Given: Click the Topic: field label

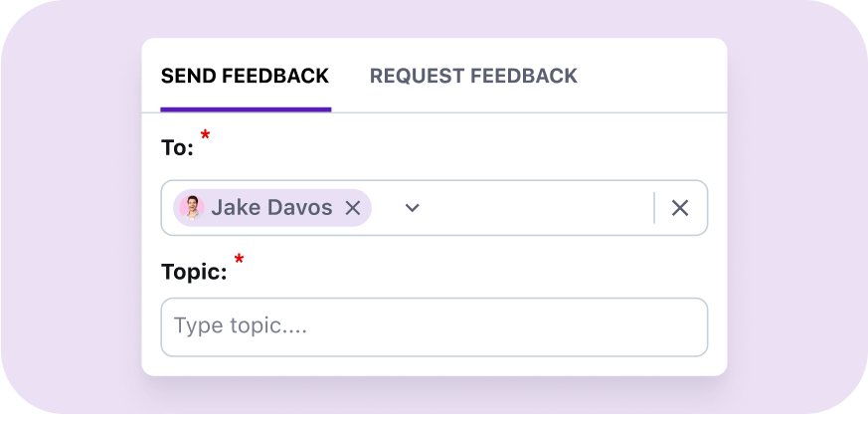Looking at the screenshot, I should (194, 272).
